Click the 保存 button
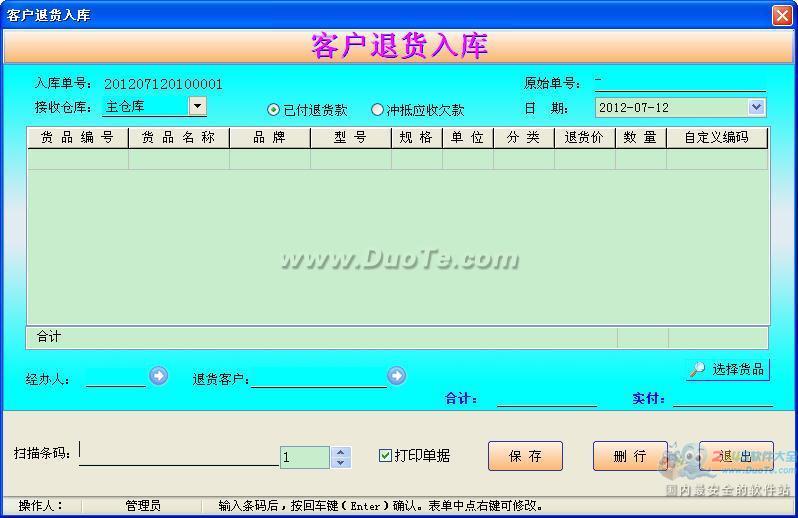Image resolution: width=798 pixels, height=518 pixels. click(x=525, y=456)
